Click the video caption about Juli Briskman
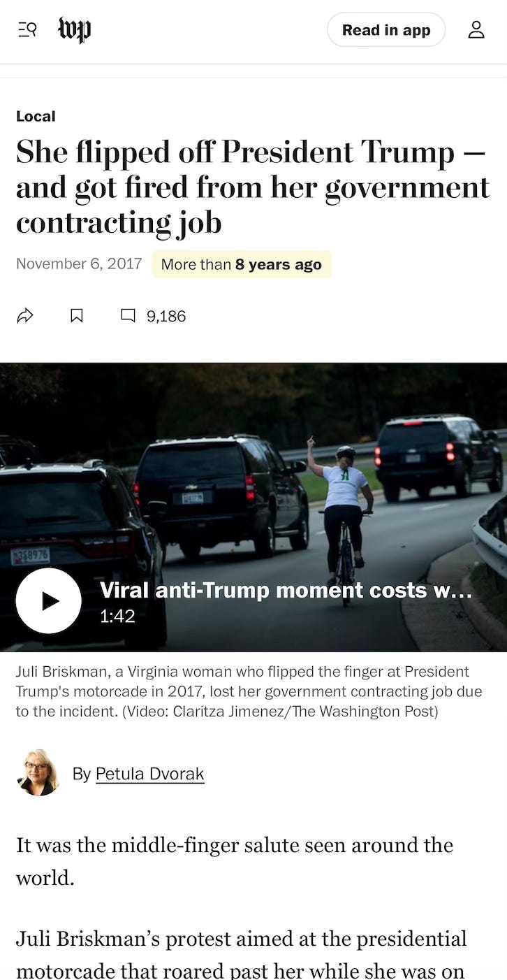507x980 pixels. (249, 691)
